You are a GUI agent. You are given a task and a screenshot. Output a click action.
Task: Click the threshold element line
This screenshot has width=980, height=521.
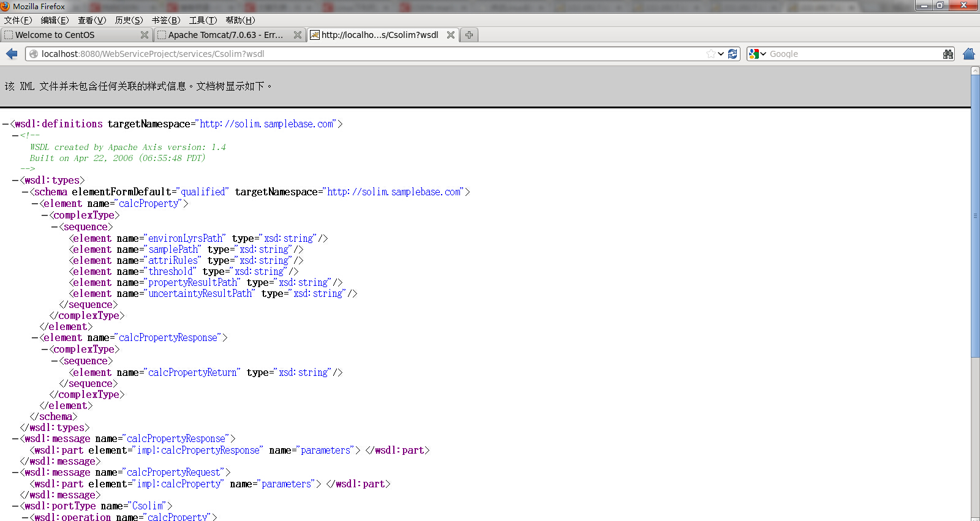184,271
